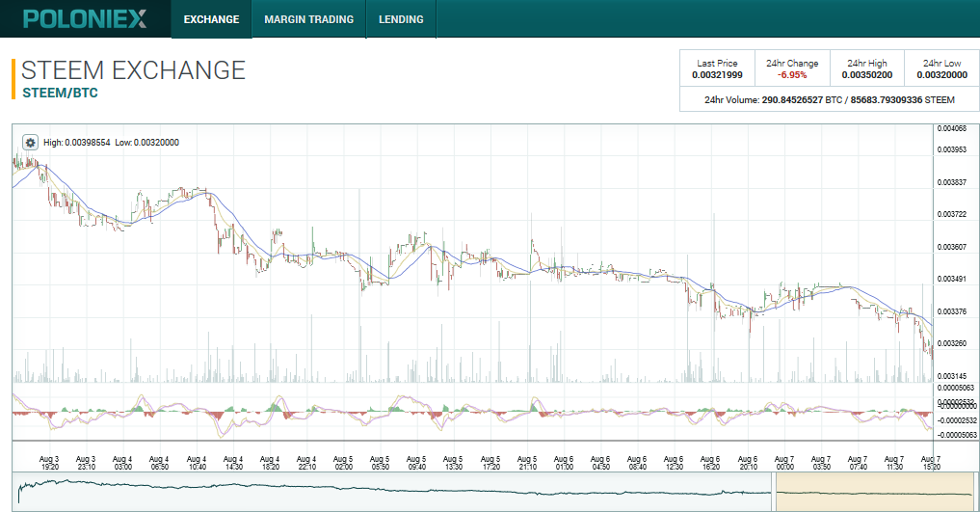Select the 24hr Change value -6.95%
Screen dimensions: 980x512
click(x=792, y=75)
